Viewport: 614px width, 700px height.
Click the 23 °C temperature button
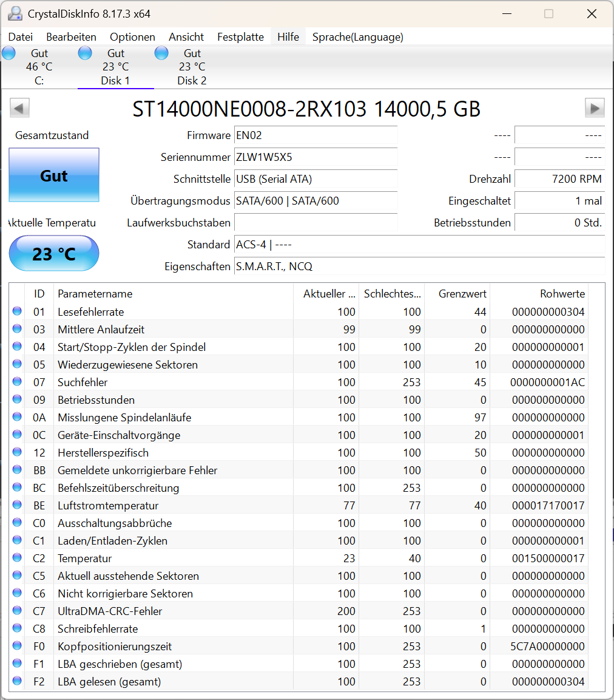click(x=54, y=254)
